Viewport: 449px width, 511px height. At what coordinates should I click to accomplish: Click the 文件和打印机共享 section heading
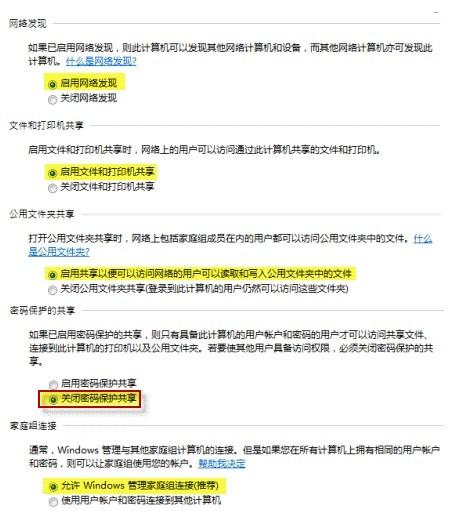coord(46,125)
